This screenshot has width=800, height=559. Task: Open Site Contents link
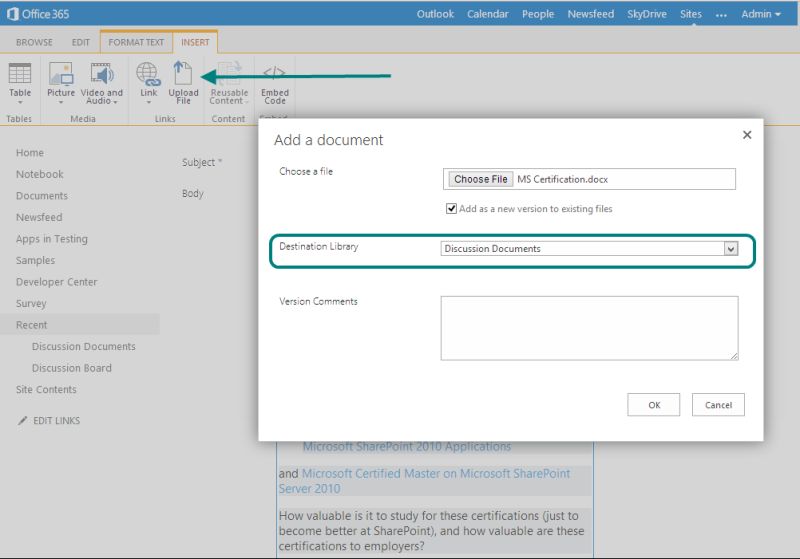click(46, 389)
